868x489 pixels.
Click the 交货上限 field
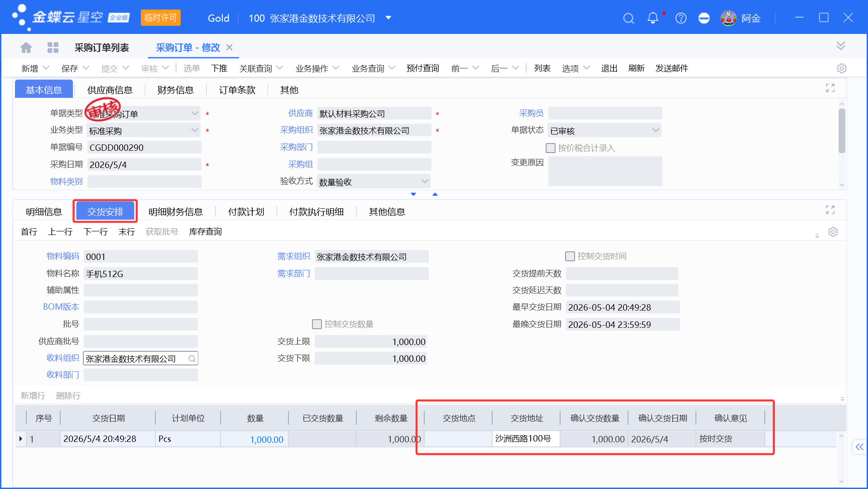(x=371, y=342)
